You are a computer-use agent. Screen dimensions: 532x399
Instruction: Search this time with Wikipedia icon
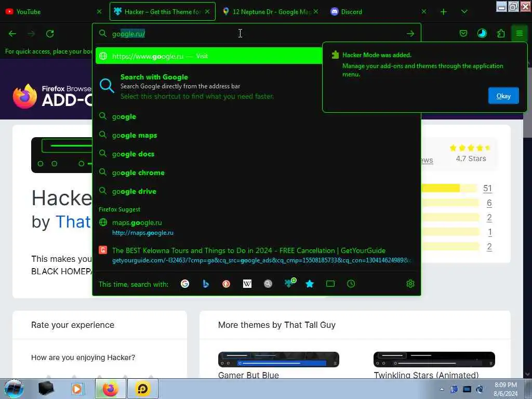pos(247,284)
